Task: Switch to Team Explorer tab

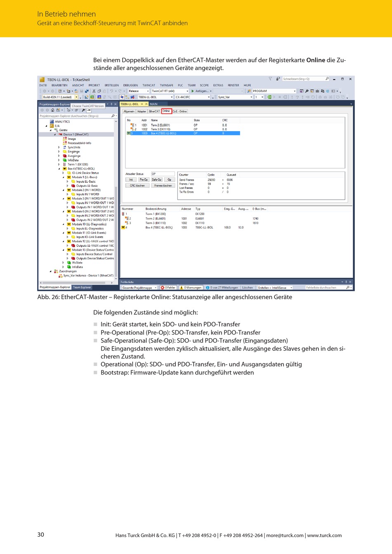Action: point(82,287)
